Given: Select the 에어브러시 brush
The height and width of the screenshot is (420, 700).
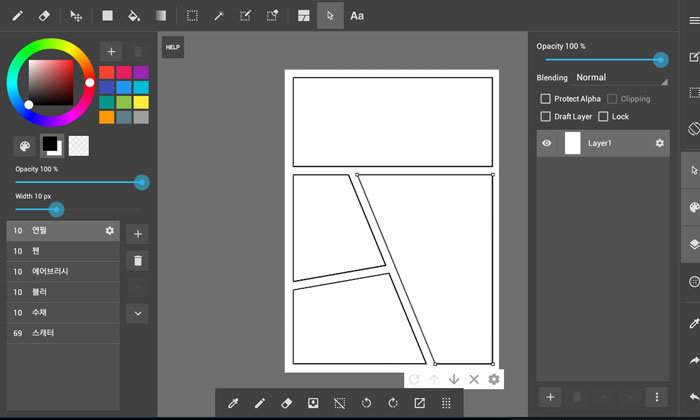Looking at the screenshot, I should 63,271.
